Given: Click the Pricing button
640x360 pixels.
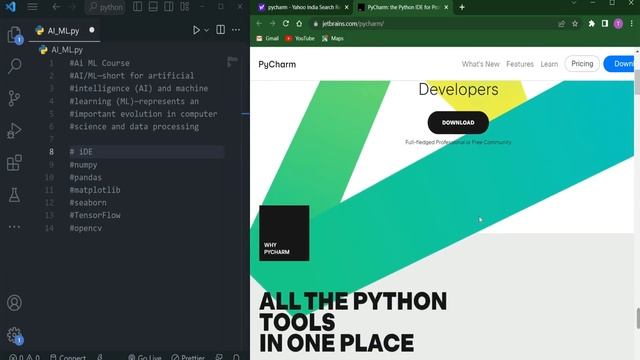Looking at the screenshot, I should (582, 64).
